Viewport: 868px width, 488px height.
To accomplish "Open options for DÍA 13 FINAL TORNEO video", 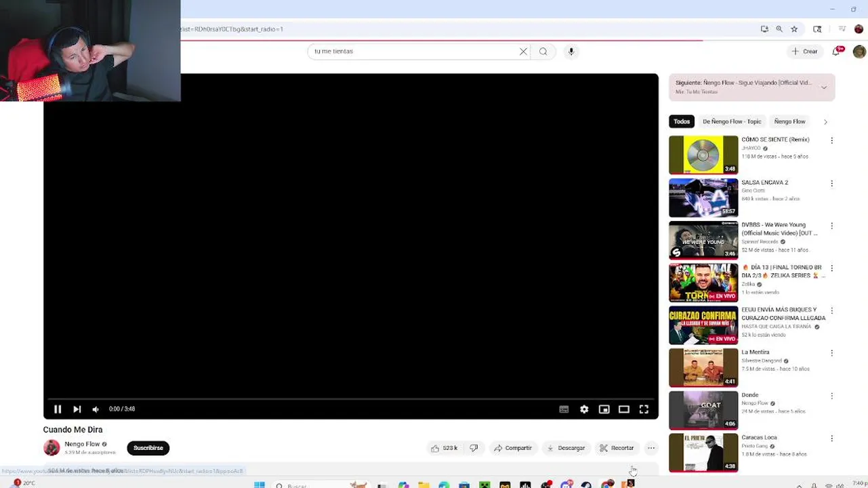I will point(831,268).
